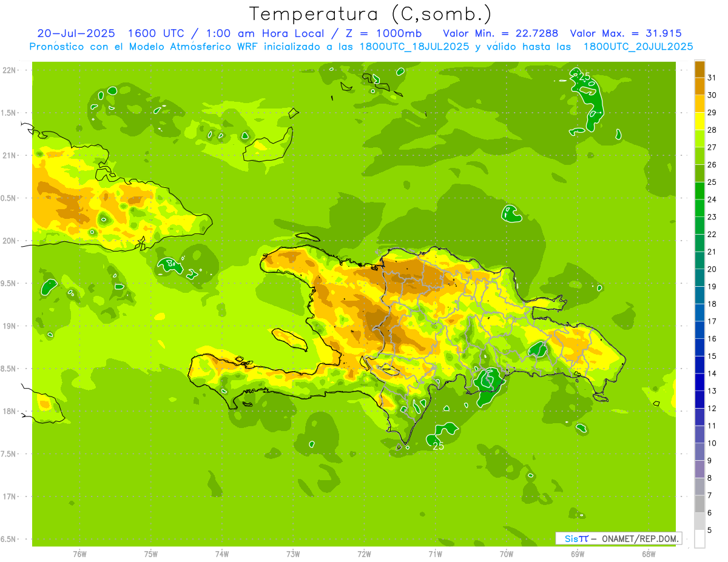Click the "74W" longitude axis label
Viewport: 728px width, 562px height.
click(222, 554)
